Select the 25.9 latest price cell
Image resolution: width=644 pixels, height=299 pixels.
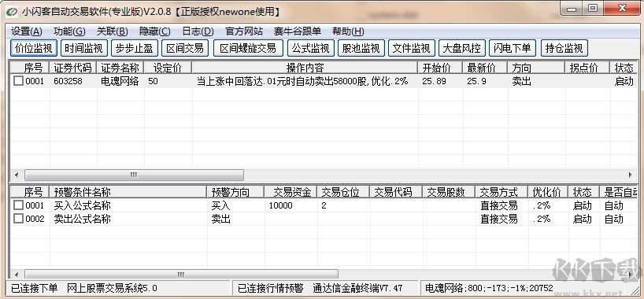(476, 81)
